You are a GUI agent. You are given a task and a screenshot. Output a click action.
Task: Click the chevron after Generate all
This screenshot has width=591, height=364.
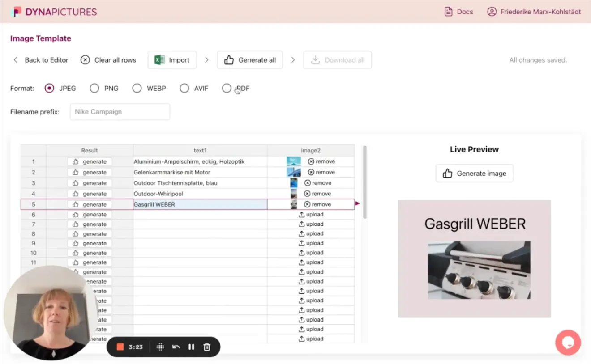(293, 60)
